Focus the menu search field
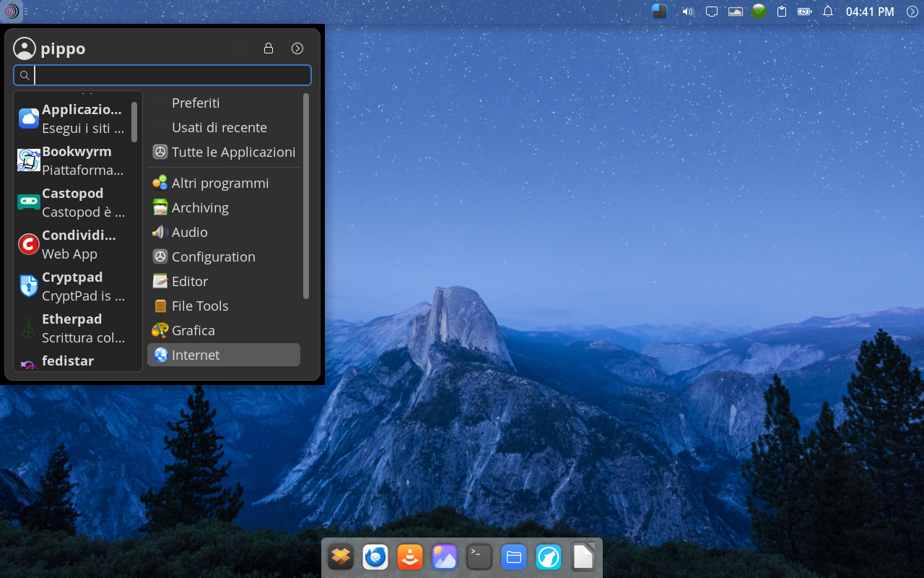 [172, 75]
